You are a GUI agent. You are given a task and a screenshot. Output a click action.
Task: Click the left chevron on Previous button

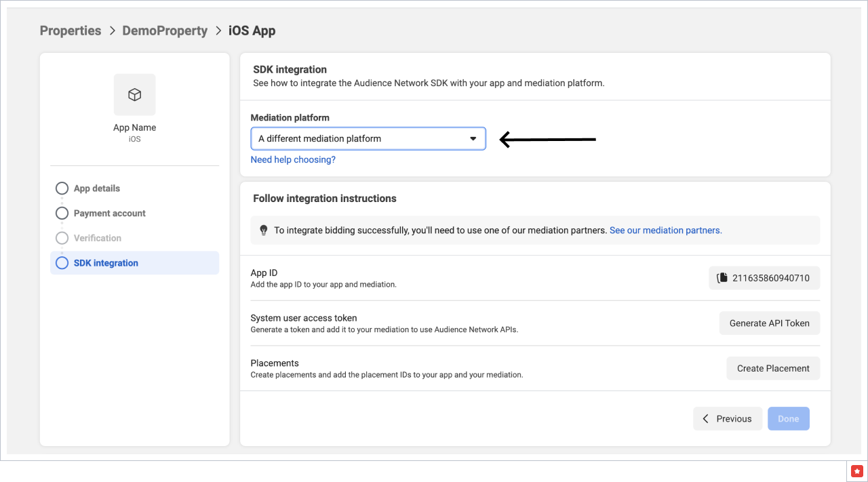[x=706, y=419]
